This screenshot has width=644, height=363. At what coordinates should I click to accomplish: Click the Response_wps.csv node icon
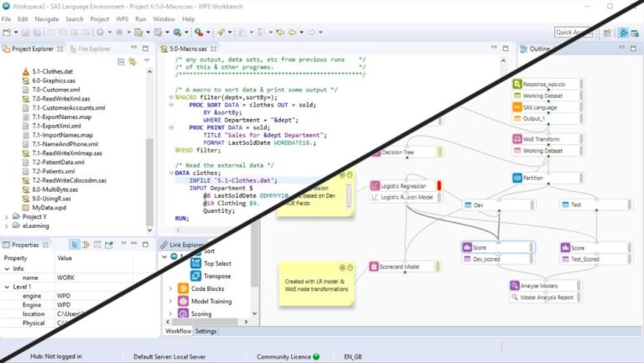(x=517, y=84)
